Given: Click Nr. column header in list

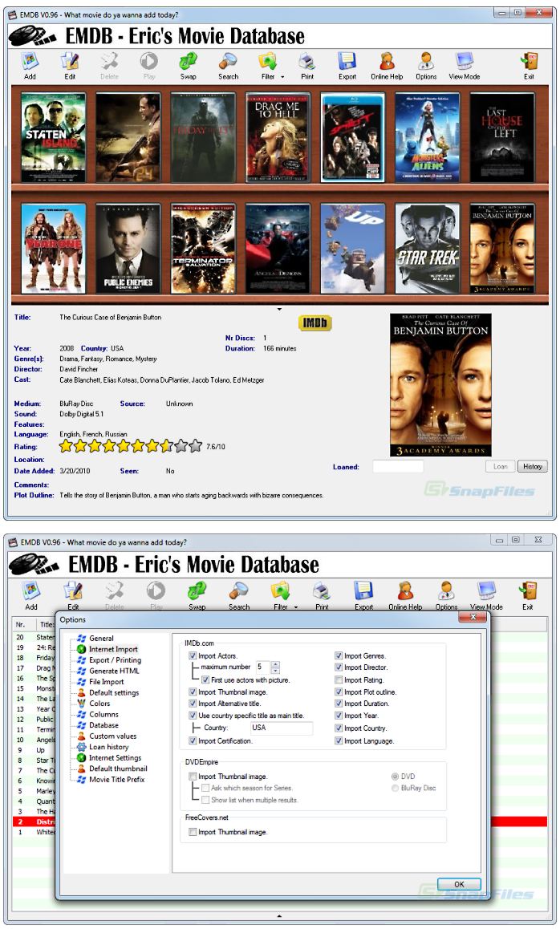Looking at the screenshot, I should click(x=24, y=624).
